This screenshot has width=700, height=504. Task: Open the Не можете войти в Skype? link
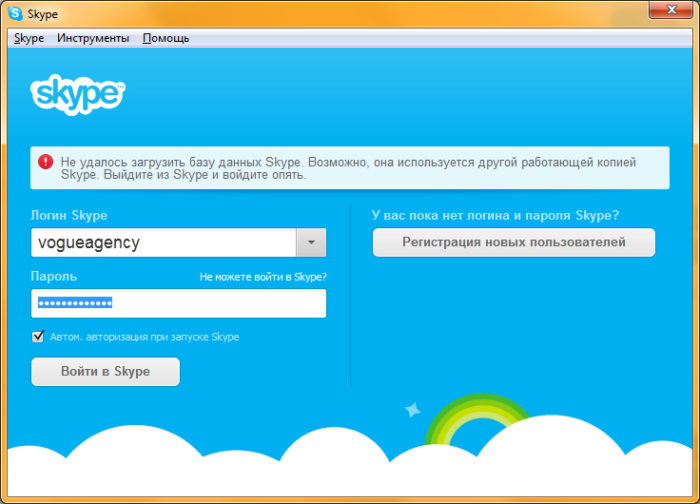coord(263,277)
